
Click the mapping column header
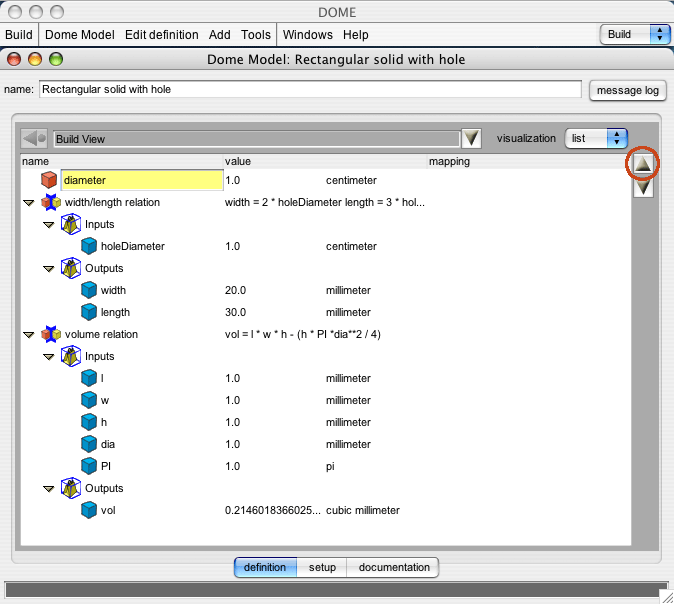(x=529, y=161)
